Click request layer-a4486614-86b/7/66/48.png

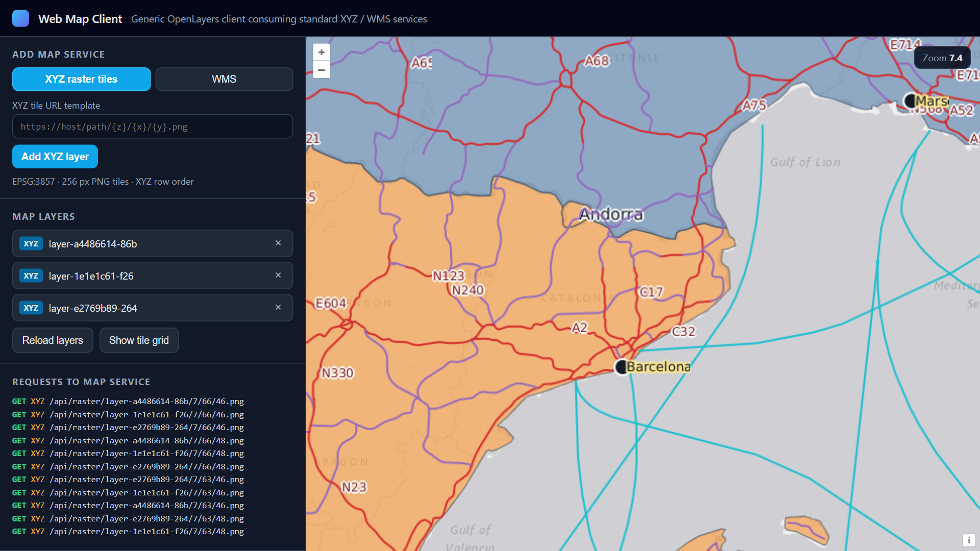pos(128,440)
